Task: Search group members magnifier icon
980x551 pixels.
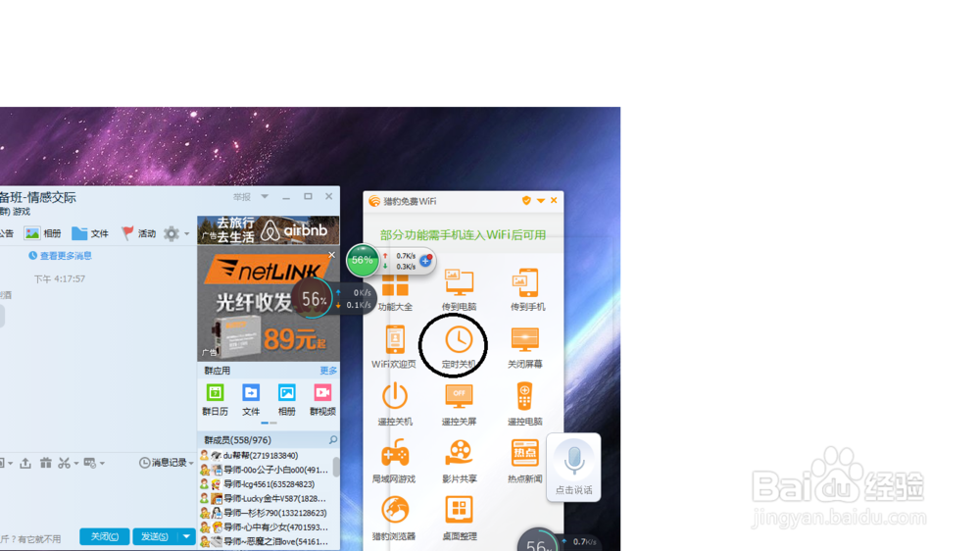Action: click(x=333, y=439)
